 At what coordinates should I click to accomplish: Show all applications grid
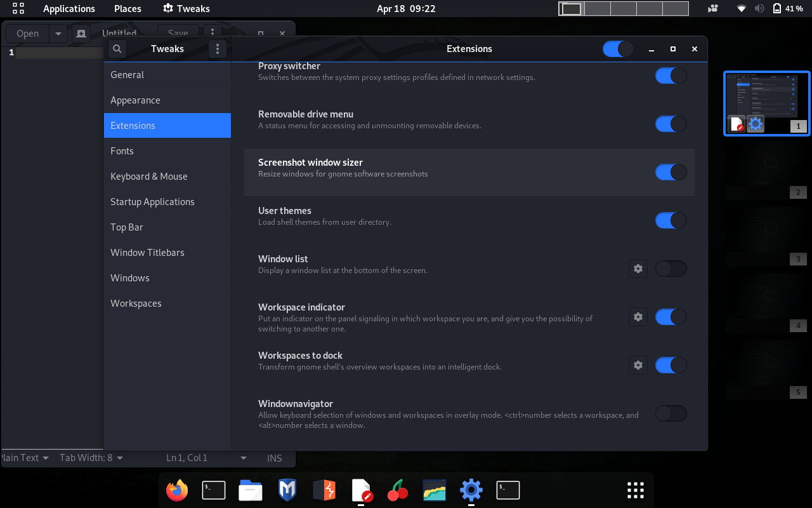(635, 490)
